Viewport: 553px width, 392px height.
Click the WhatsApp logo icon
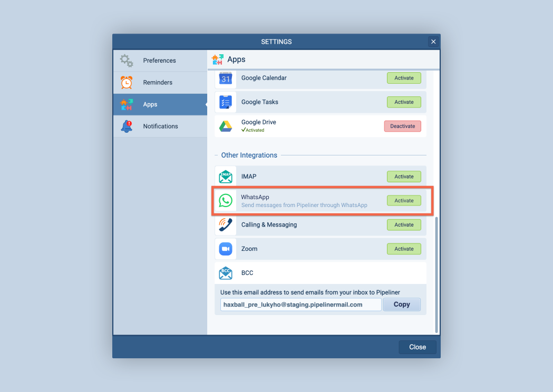click(x=225, y=201)
